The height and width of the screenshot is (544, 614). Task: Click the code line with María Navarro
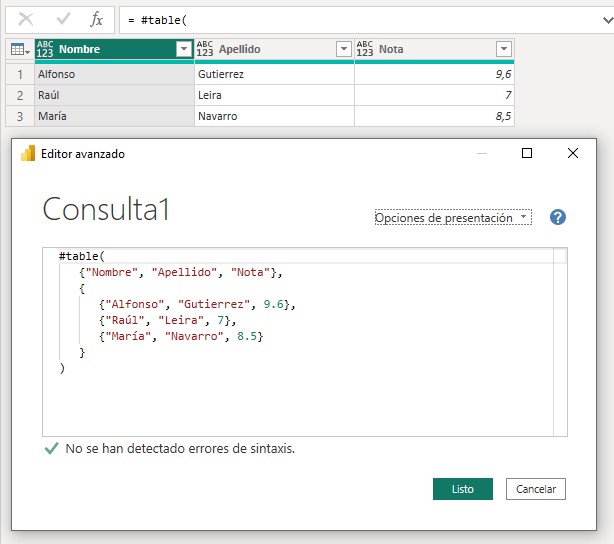[x=180, y=336]
